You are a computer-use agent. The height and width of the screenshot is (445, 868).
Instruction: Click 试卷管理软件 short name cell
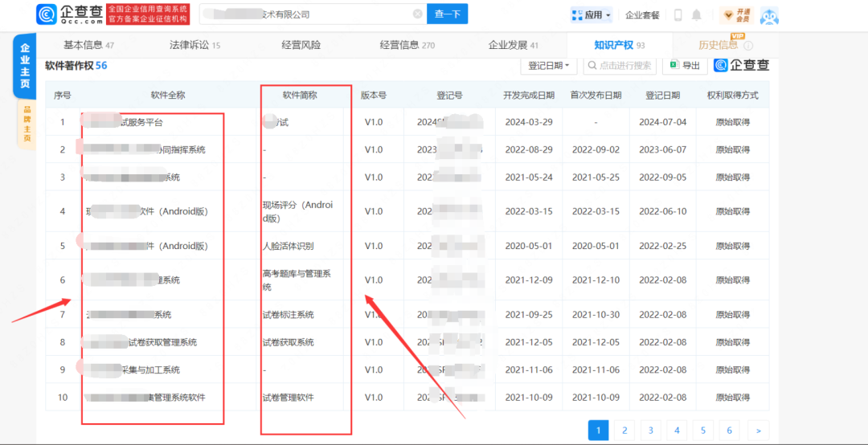[x=289, y=398]
